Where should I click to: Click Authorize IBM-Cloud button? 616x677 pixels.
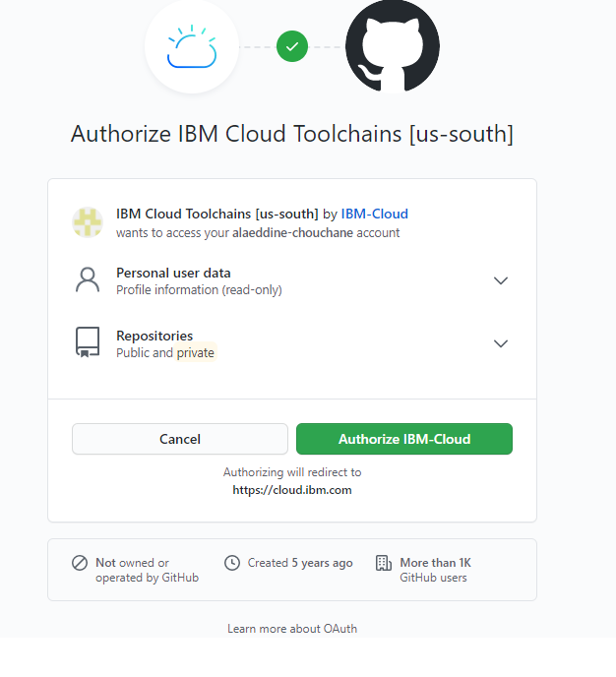tap(404, 439)
